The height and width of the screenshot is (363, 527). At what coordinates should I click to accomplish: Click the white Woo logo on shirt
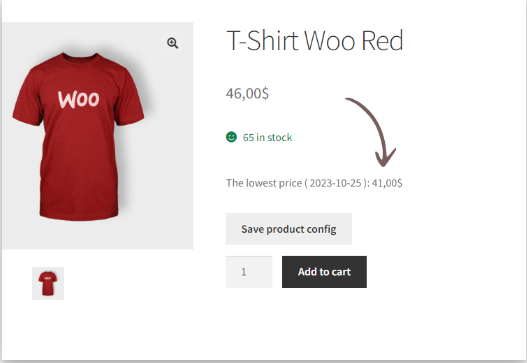pos(79,99)
